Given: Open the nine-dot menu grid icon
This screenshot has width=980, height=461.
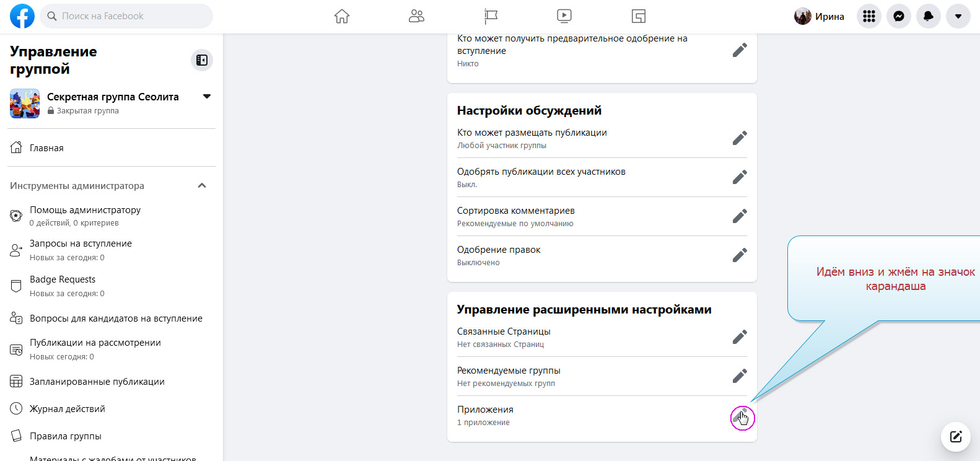Looking at the screenshot, I should (868, 17).
